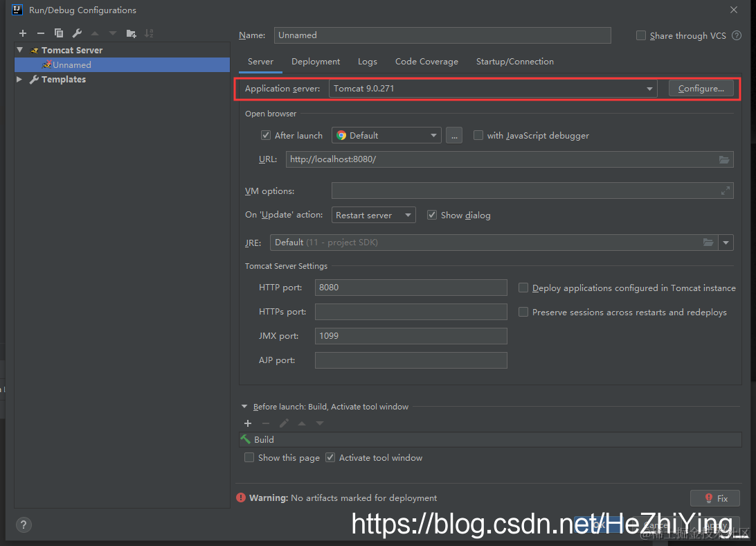Toggle After launch checkbox
The image size is (756, 546).
tap(266, 135)
